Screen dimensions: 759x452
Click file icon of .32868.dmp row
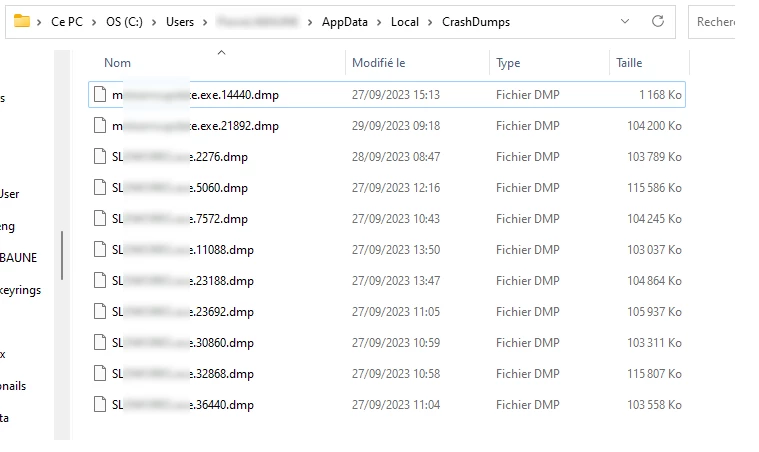(x=100, y=373)
